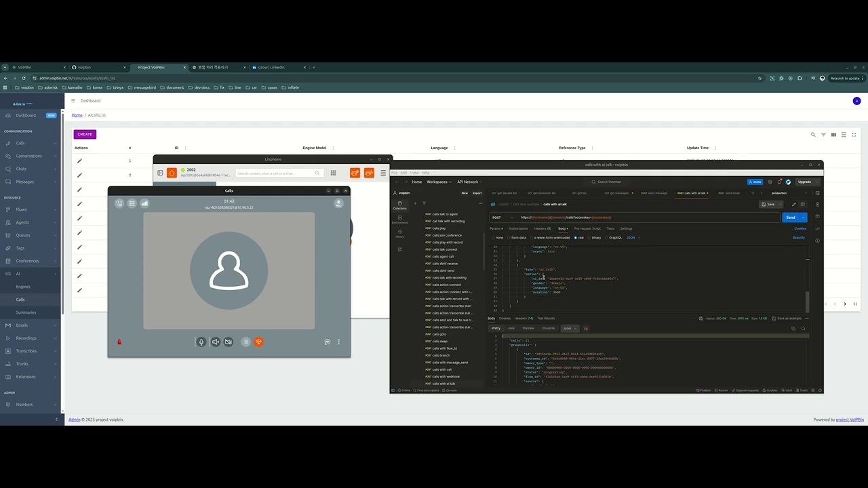Open dialpad in Calls window
This screenshot has height=488, width=868.
tap(132, 203)
